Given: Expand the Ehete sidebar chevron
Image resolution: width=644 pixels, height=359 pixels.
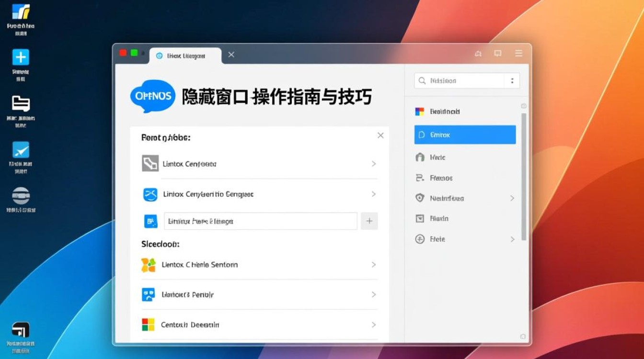Looking at the screenshot, I should click(512, 239).
